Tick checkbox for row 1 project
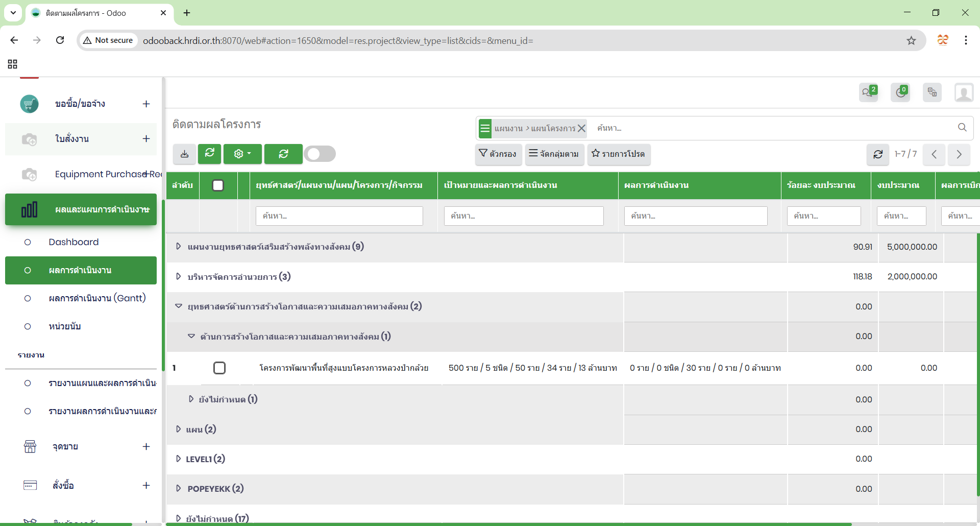Screen dimensions: 980x526 tap(219, 368)
